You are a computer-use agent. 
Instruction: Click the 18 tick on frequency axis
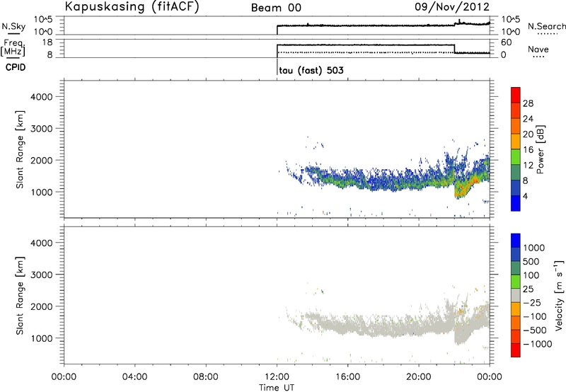[48, 42]
